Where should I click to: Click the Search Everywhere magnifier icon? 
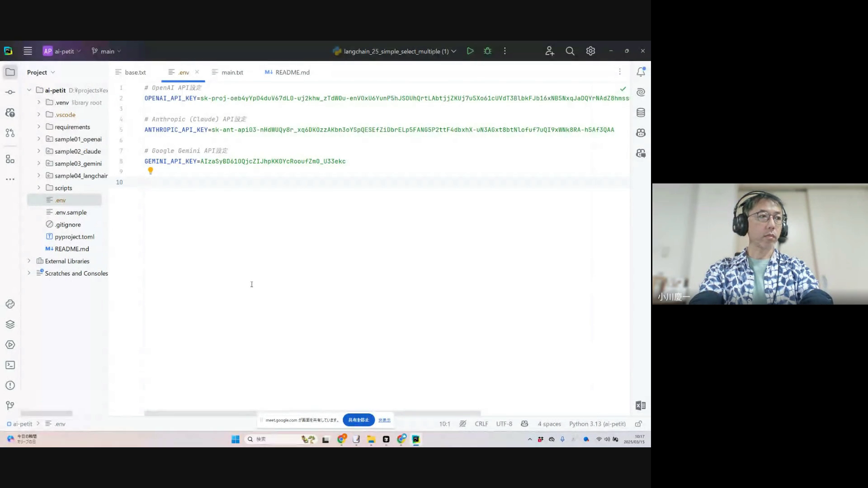pyautogui.click(x=570, y=51)
